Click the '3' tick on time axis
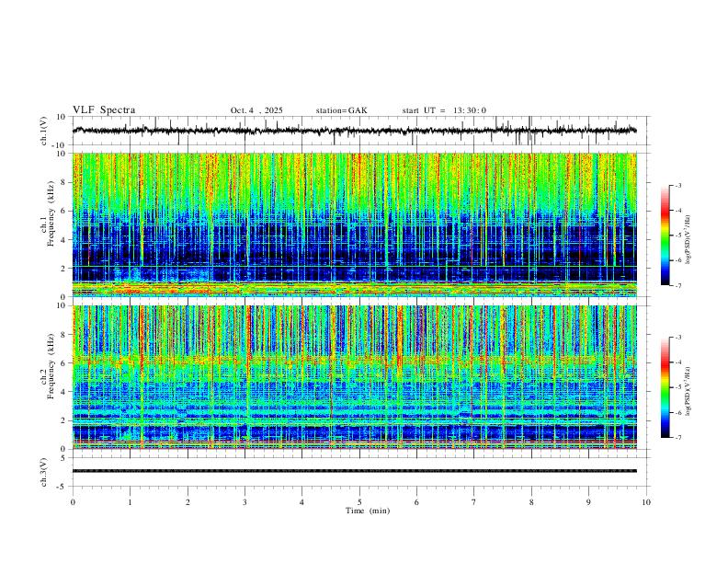The width and height of the screenshot is (728, 563). pos(245,502)
